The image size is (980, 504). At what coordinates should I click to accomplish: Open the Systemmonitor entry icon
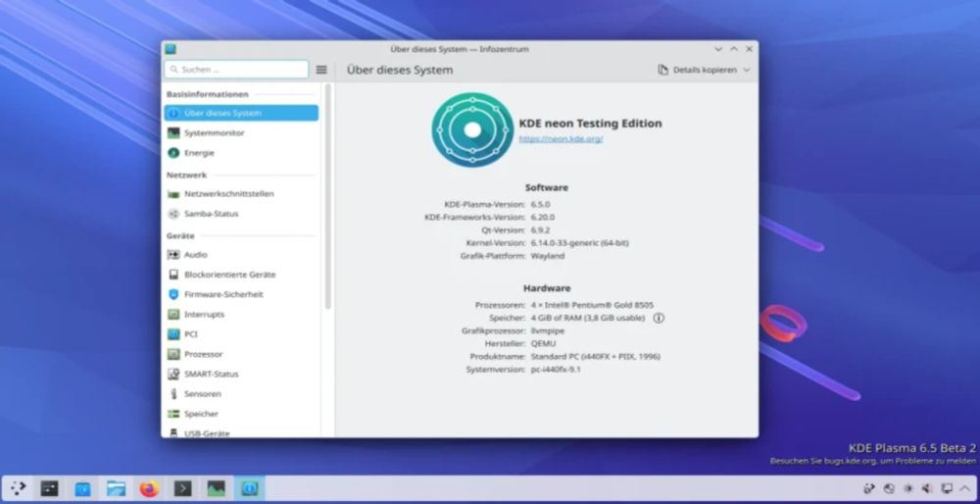(173, 133)
